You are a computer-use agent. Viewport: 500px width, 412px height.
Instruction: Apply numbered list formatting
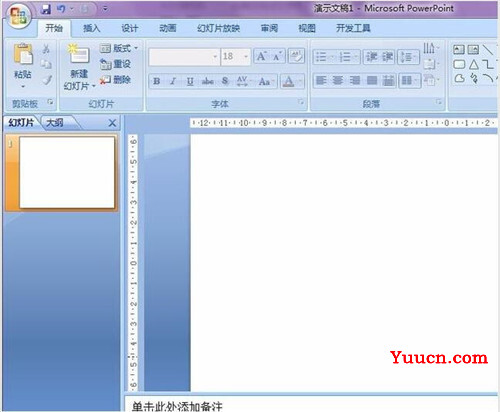(345, 57)
